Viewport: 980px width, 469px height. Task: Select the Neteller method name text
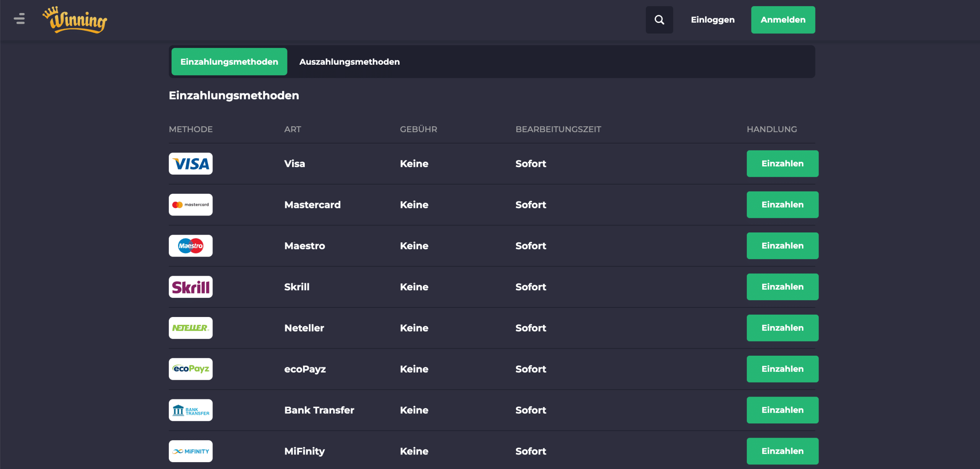[x=304, y=328]
